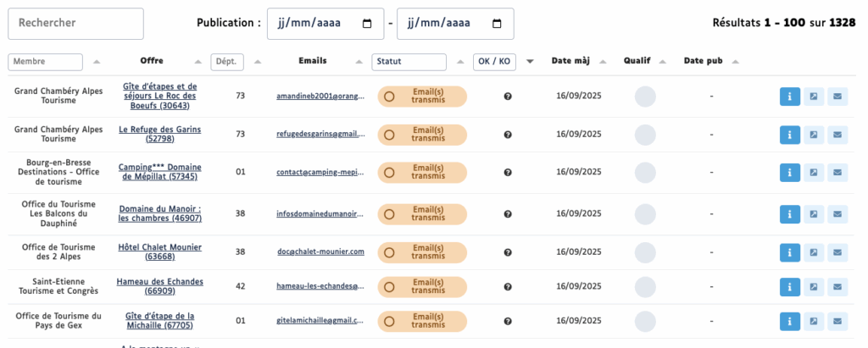Screen dimensions: 868x348
Task: Open calendar picker on publication start date
Action: tap(367, 24)
